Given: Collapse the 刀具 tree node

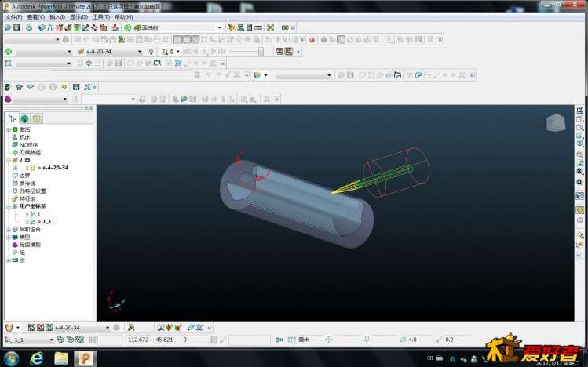Looking at the screenshot, I should pyautogui.click(x=9, y=160).
